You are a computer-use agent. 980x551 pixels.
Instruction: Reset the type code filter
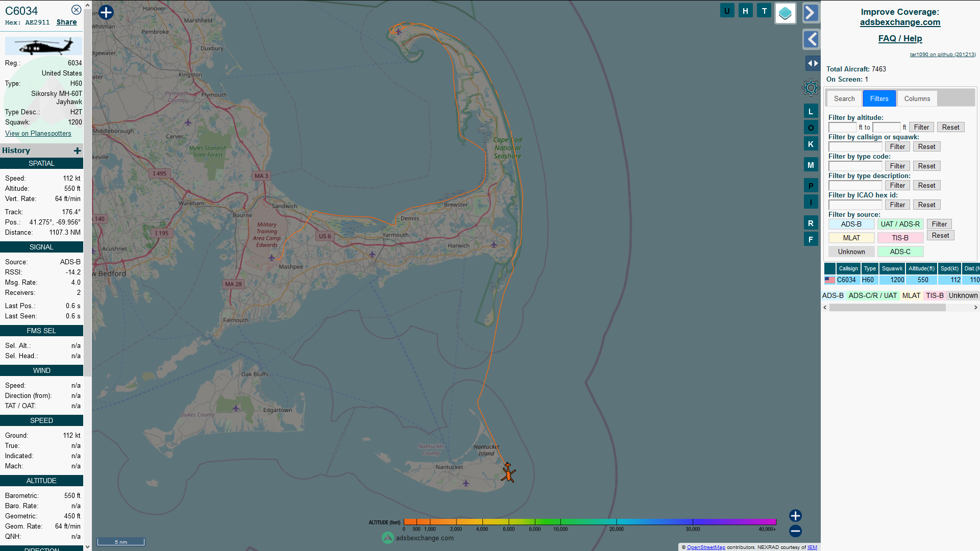point(926,166)
